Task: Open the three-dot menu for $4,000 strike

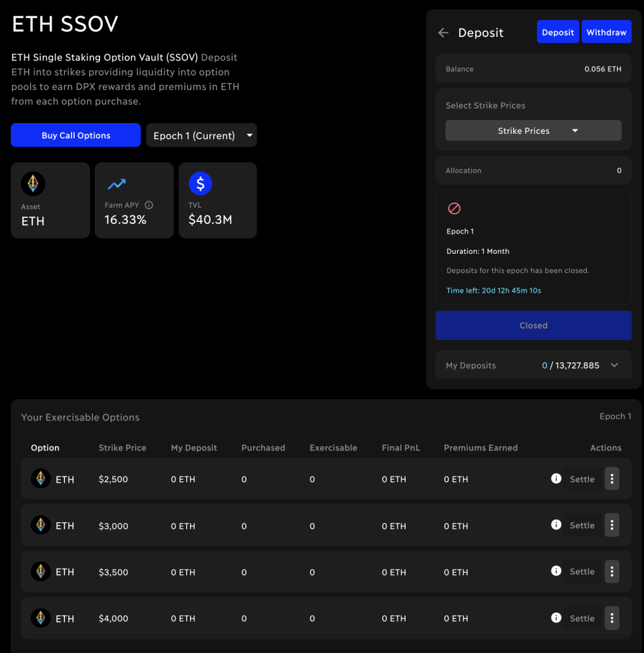Action: [612, 618]
